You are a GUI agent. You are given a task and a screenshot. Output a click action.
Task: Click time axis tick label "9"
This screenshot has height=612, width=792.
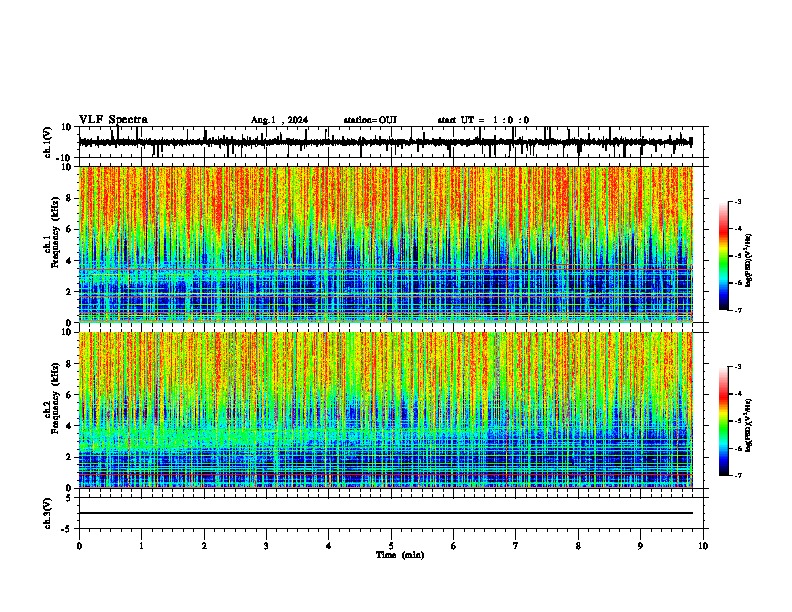[641, 546]
